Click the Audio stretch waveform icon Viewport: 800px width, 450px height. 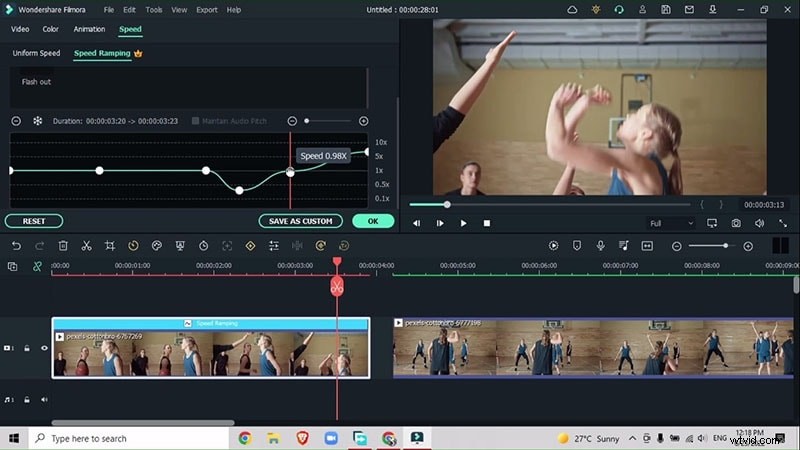click(x=297, y=246)
